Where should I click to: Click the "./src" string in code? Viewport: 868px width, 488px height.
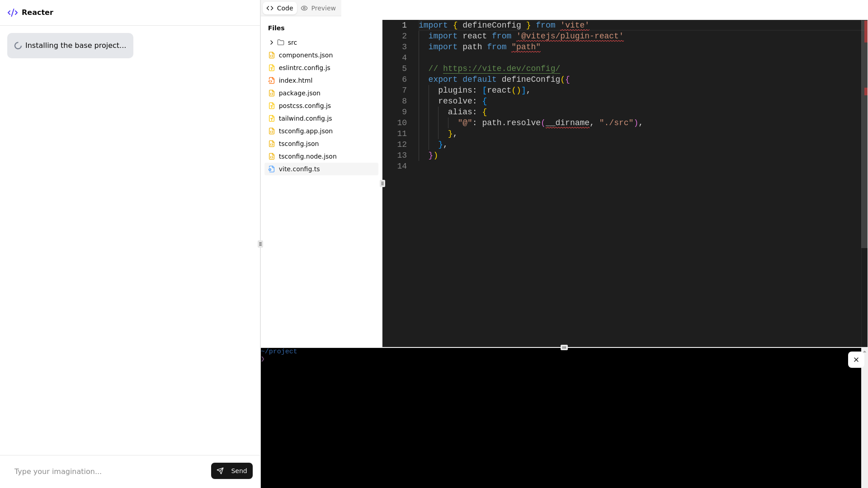(617, 123)
